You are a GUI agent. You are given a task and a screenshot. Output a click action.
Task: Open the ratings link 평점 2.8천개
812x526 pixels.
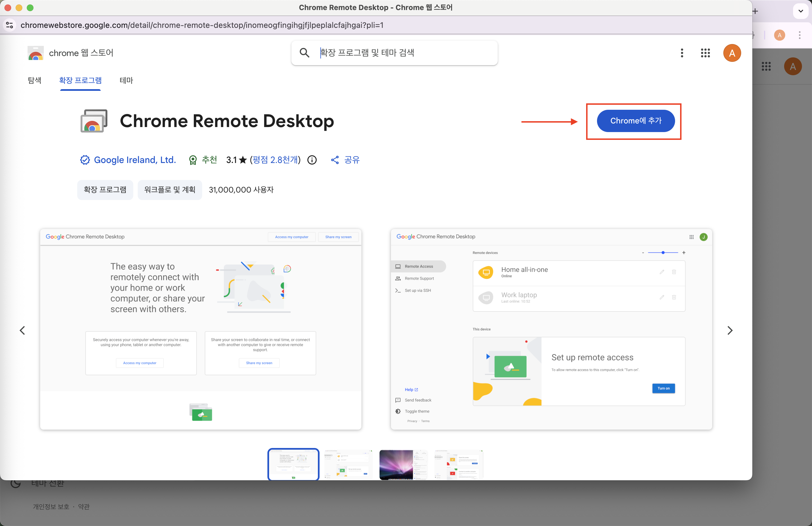275,160
